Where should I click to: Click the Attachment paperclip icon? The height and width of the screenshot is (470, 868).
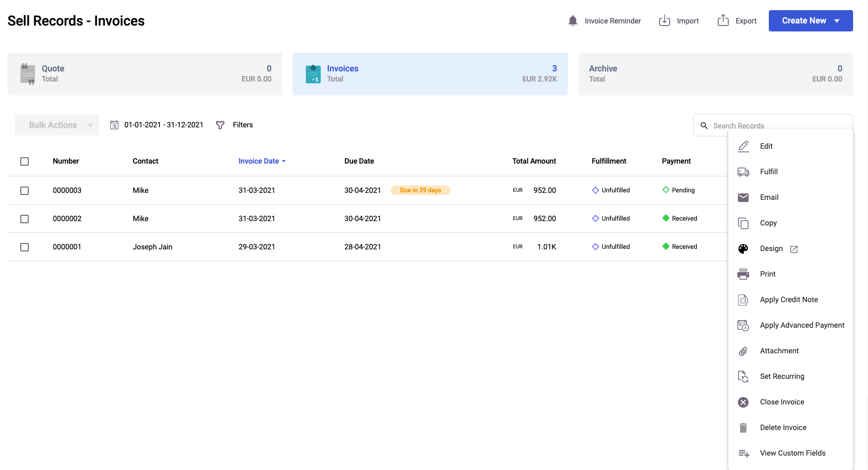(x=743, y=351)
